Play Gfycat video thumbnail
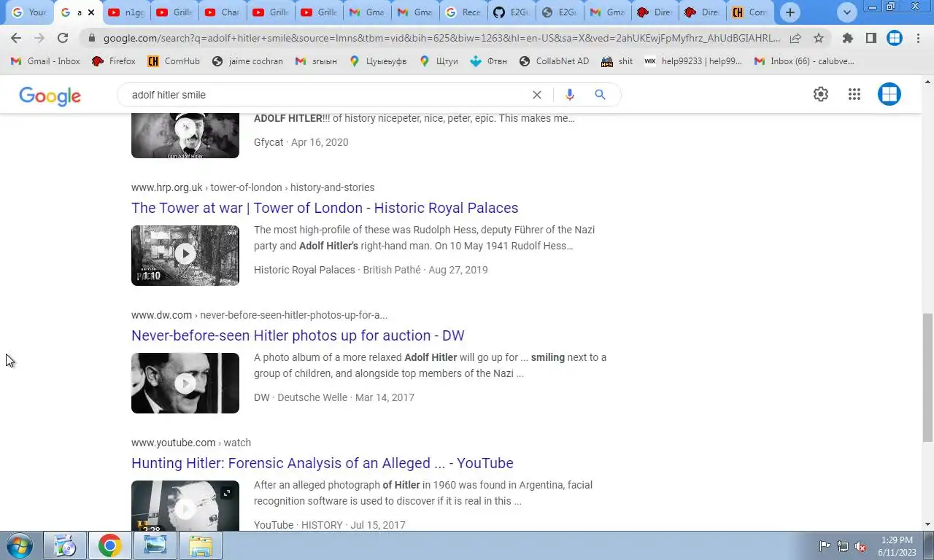The height and width of the screenshot is (560, 934). coord(185,136)
